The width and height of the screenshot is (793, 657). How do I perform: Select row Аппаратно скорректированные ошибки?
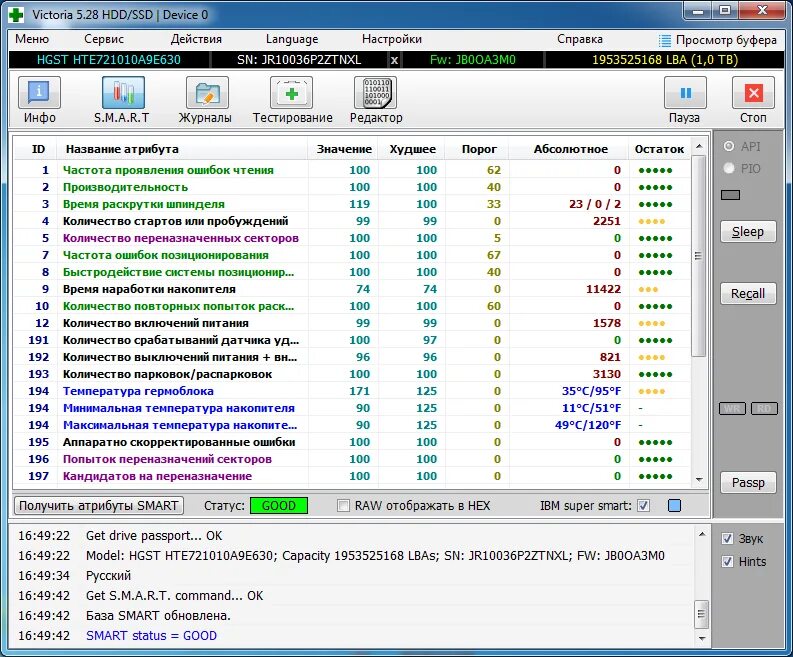tap(352, 442)
